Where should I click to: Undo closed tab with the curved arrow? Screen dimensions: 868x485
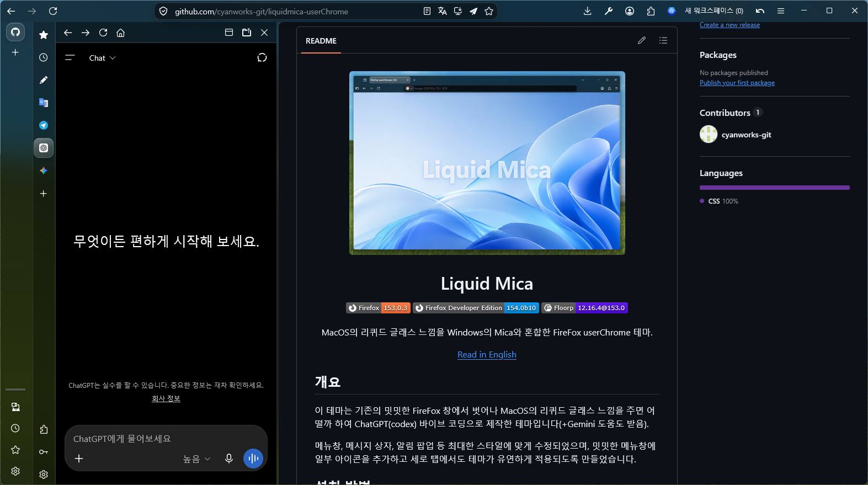coord(760,11)
